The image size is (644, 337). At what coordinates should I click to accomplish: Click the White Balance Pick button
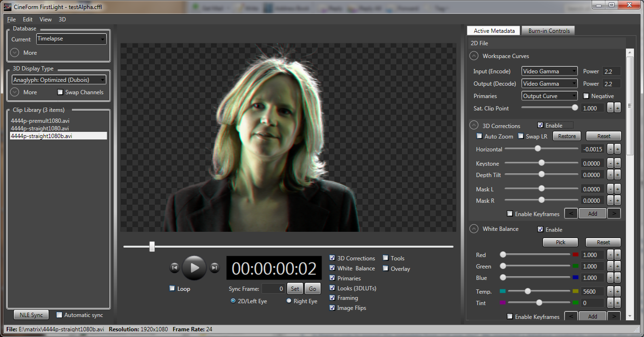(x=560, y=242)
